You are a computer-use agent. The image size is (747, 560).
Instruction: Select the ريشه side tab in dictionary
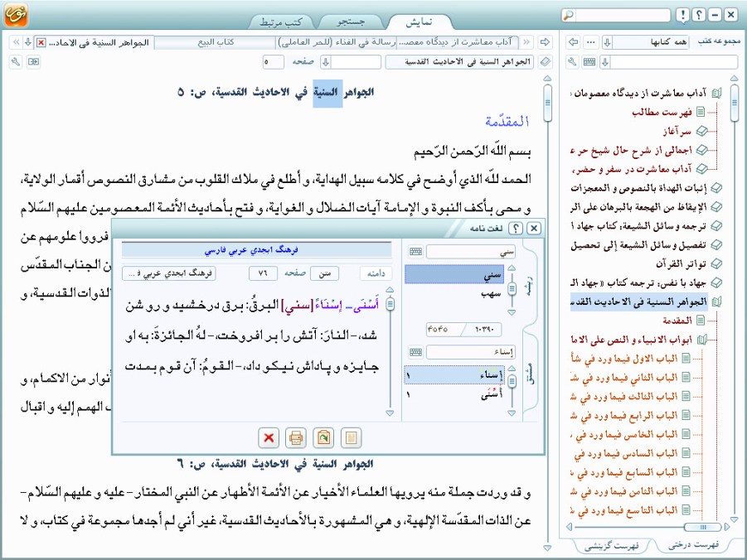(530, 286)
